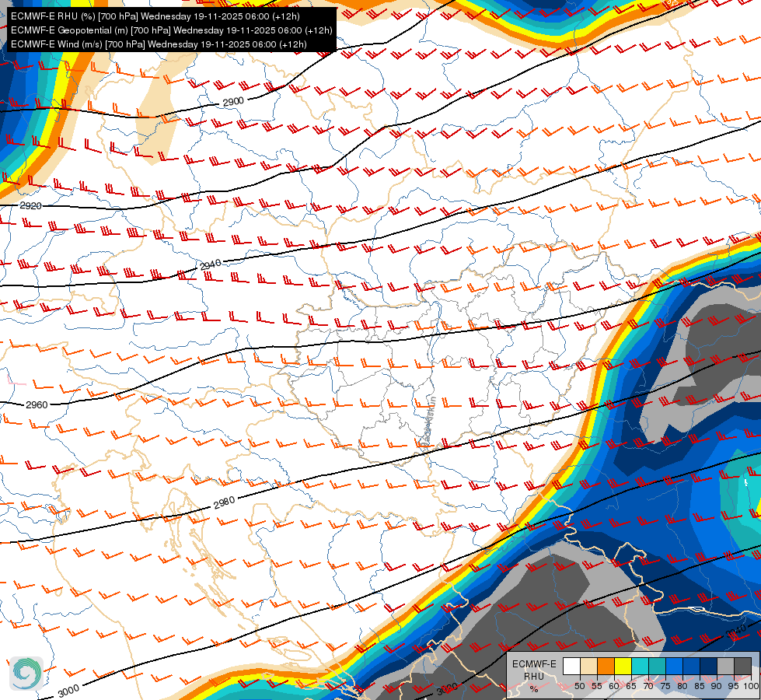Screen dimensions: 761x700
Task: Click the 2980 contour label
Action: tap(224, 502)
